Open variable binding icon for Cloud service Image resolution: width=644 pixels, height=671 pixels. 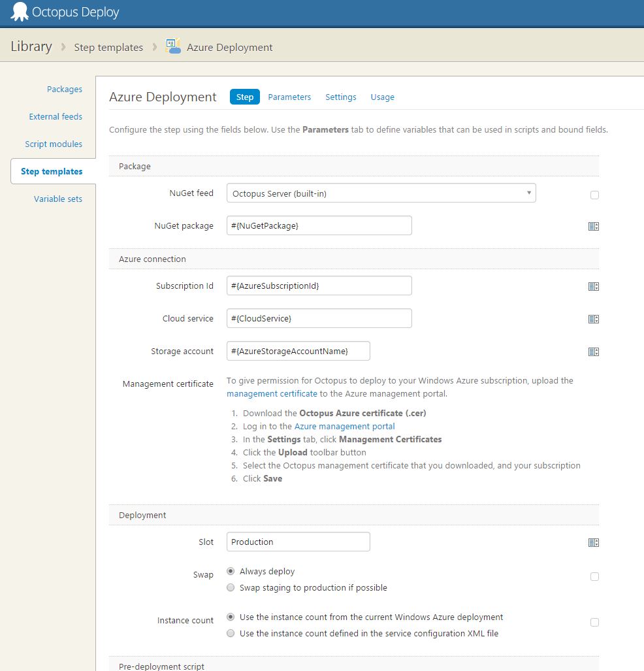point(594,319)
